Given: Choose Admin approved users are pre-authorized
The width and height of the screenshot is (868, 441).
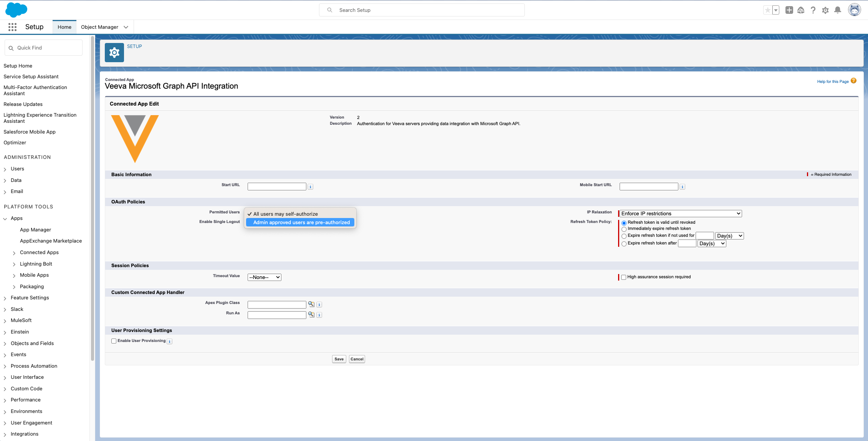Looking at the screenshot, I should [301, 223].
